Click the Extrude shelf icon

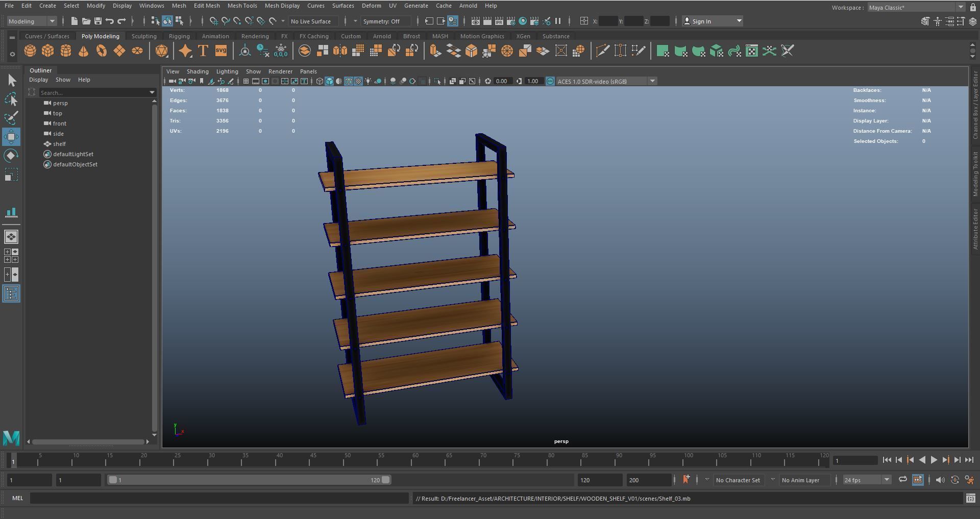click(x=435, y=51)
